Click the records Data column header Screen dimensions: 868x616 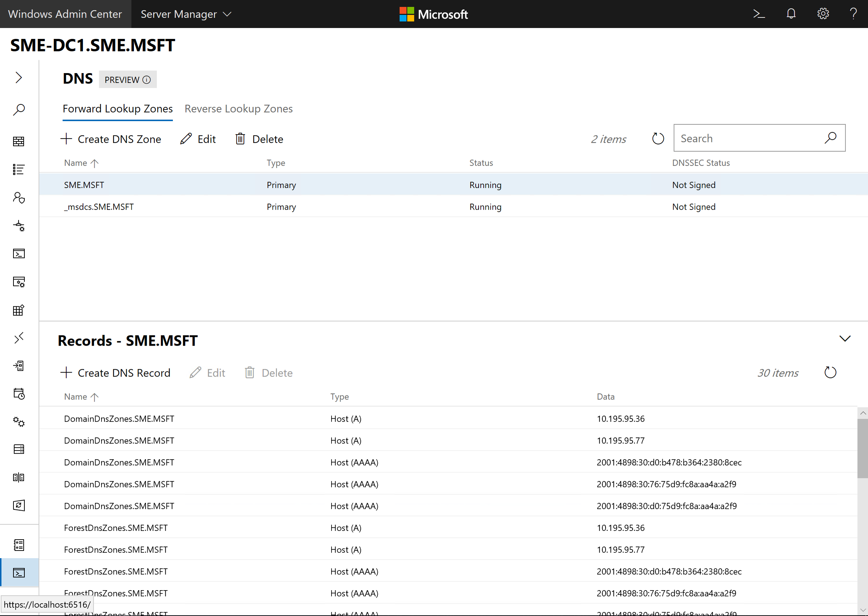tap(606, 396)
